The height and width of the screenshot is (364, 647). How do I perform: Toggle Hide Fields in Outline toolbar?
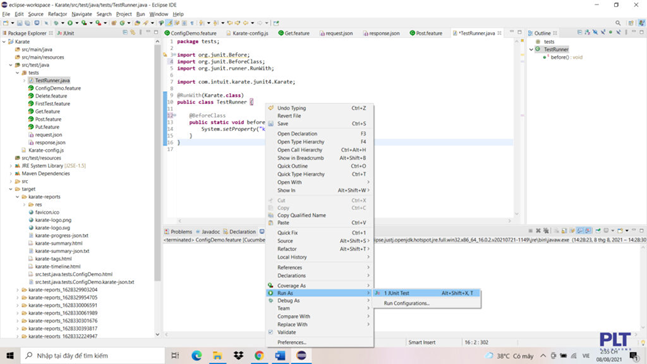click(x=595, y=33)
